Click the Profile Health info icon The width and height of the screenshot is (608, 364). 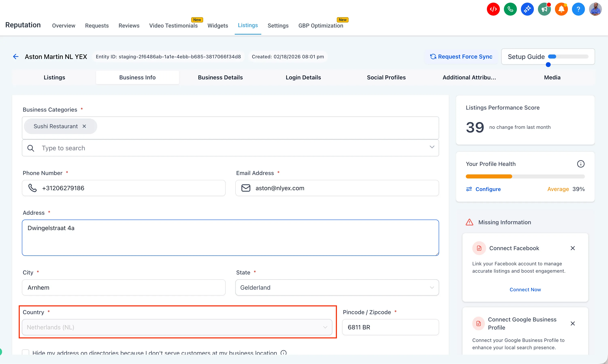pyautogui.click(x=580, y=164)
